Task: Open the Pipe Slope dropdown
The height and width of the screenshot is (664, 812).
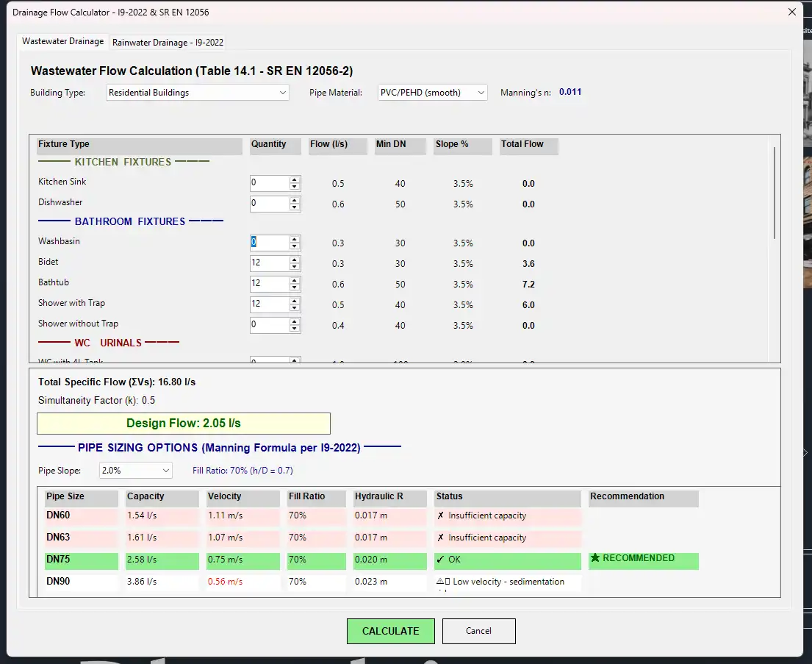Action: click(x=135, y=471)
